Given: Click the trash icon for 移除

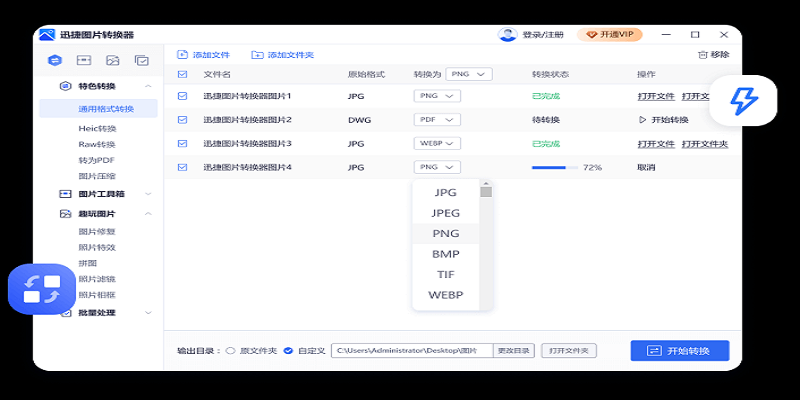Looking at the screenshot, I should coord(703,55).
